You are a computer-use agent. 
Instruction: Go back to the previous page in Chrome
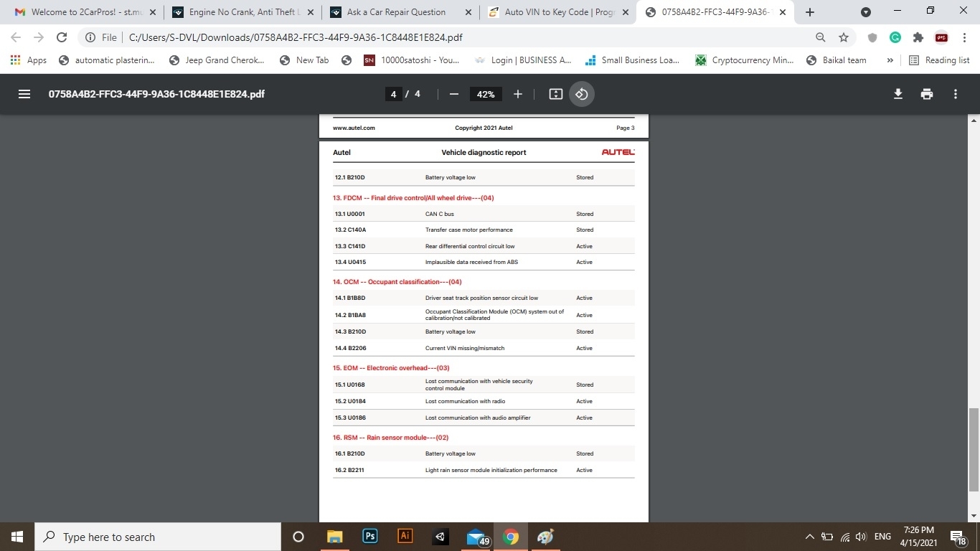(16, 37)
